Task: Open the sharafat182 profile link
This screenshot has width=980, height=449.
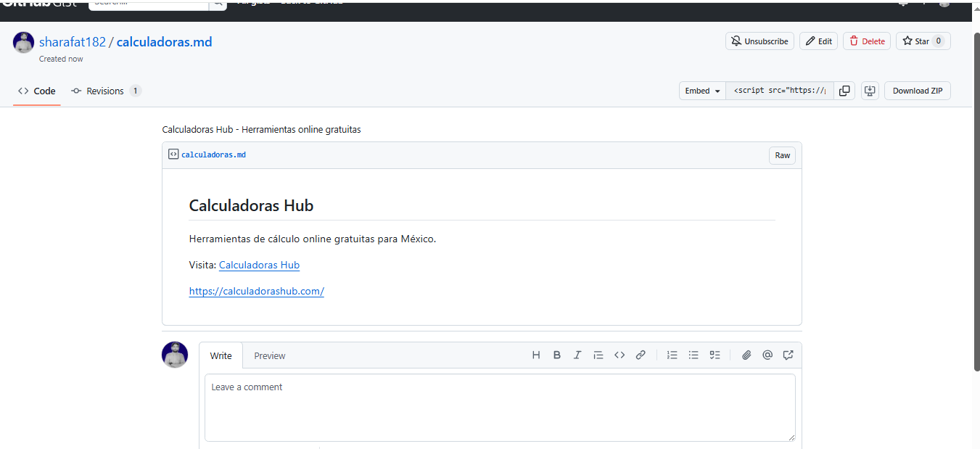Action: (x=73, y=41)
